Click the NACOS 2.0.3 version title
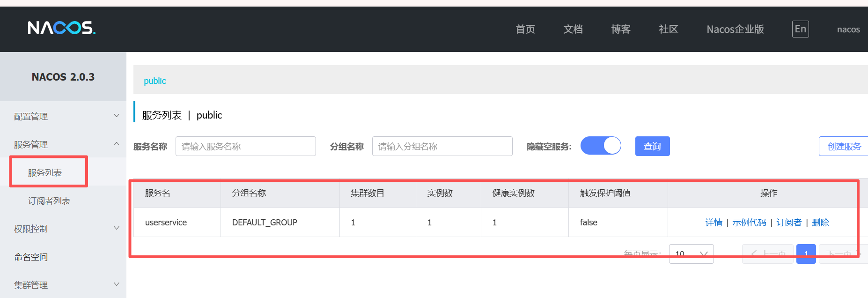Viewport: 868px width, 298px height. (x=63, y=77)
